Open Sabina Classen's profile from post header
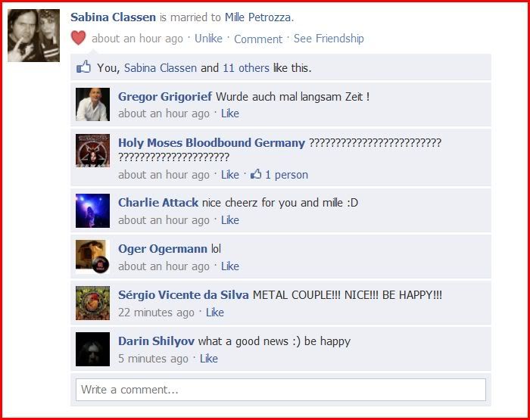 click(114, 17)
